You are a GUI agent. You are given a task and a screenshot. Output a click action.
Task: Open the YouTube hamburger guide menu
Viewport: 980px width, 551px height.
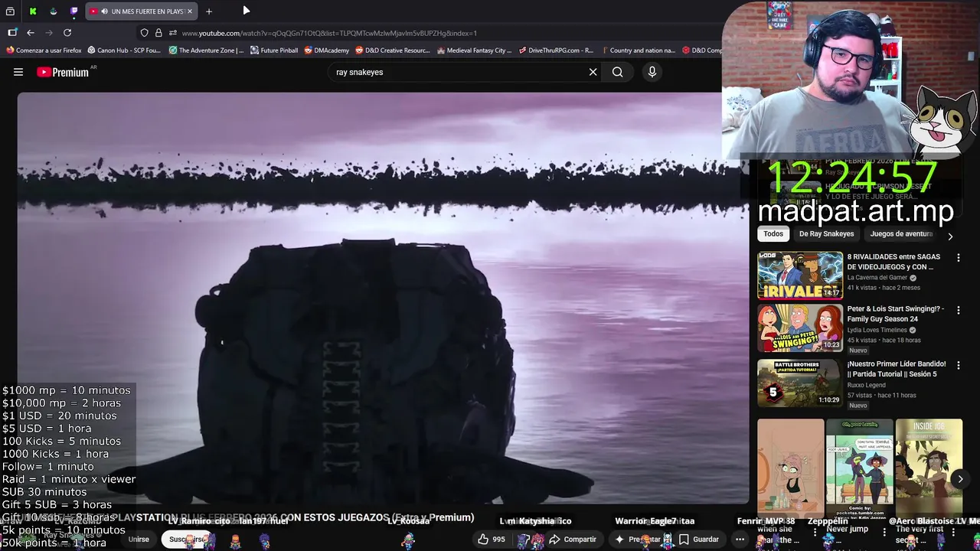18,72
